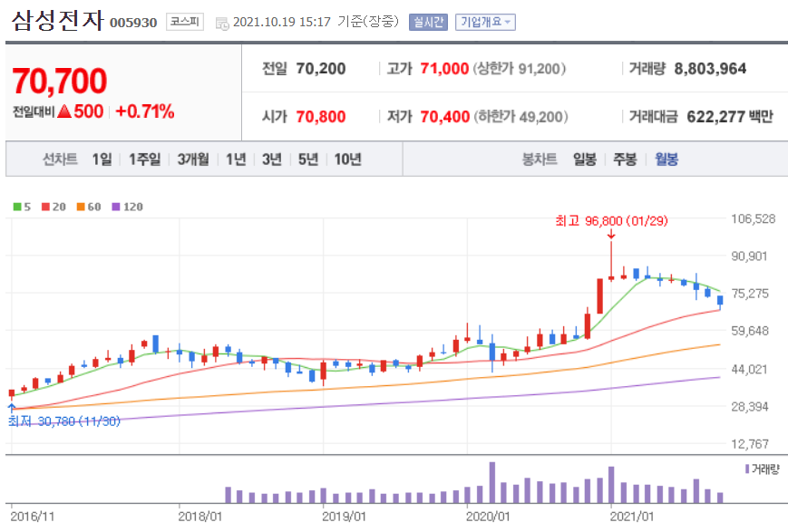788x532 pixels.
Task: Click the red 20 moving-average legend swatch
Action: (45, 207)
